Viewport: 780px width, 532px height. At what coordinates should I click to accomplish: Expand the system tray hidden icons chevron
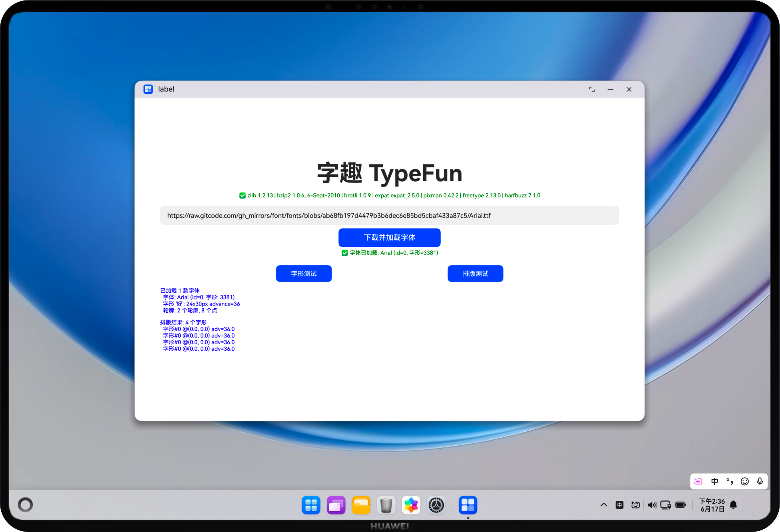point(604,505)
